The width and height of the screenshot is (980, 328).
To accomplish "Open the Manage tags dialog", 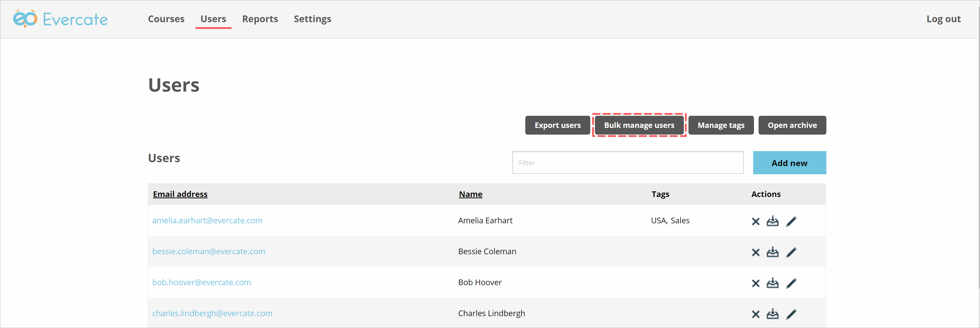I will point(720,125).
